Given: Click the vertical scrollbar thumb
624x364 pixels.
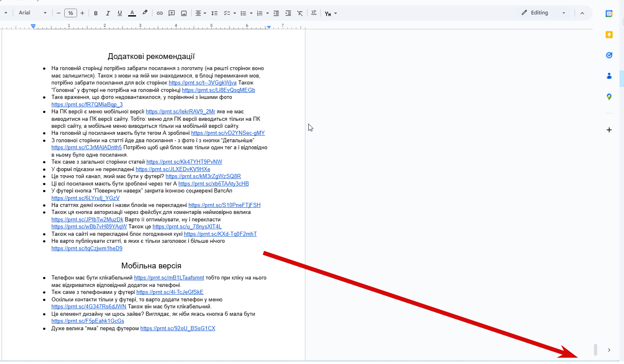Looking at the screenshot, I should [595, 350].
